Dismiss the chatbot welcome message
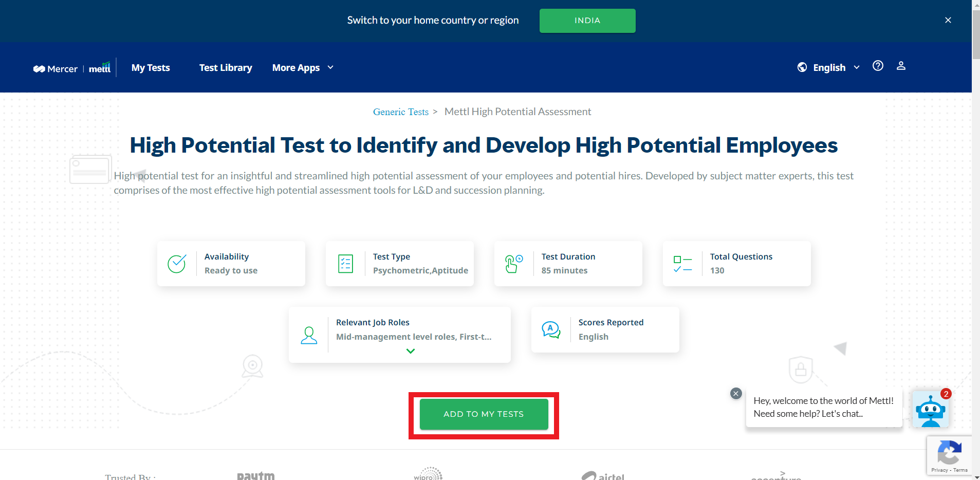This screenshot has height=480, width=980. tap(736, 394)
